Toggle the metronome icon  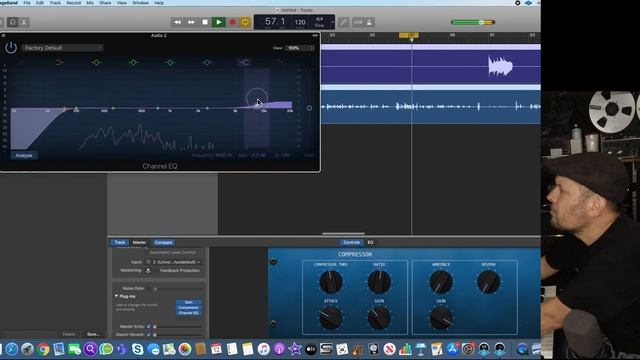point(369,22)
